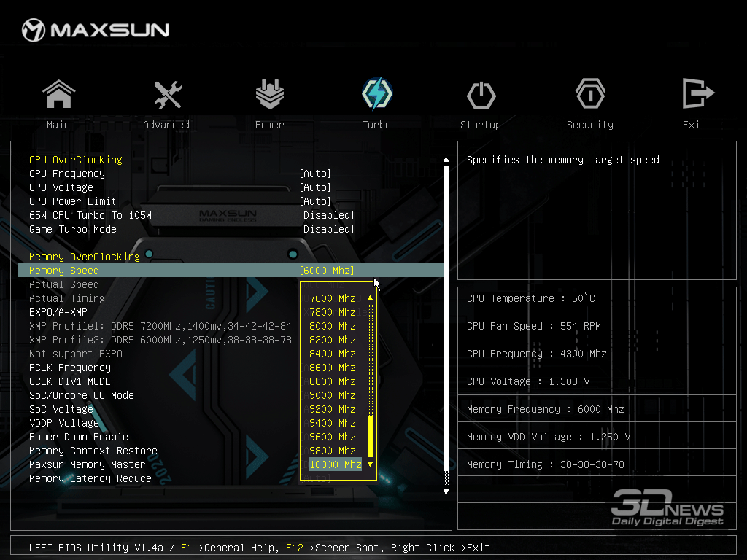Image resolution: width=747 pixels, height=560 pixels.
Task: Open the Advanced wrench-and-screwdriver icon
Action: [x=168, y=94]
